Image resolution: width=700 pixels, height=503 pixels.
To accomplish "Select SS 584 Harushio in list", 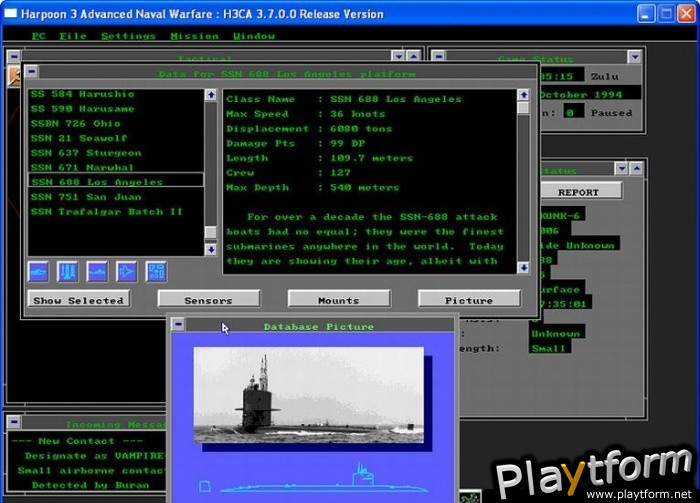I will [116, 94].
